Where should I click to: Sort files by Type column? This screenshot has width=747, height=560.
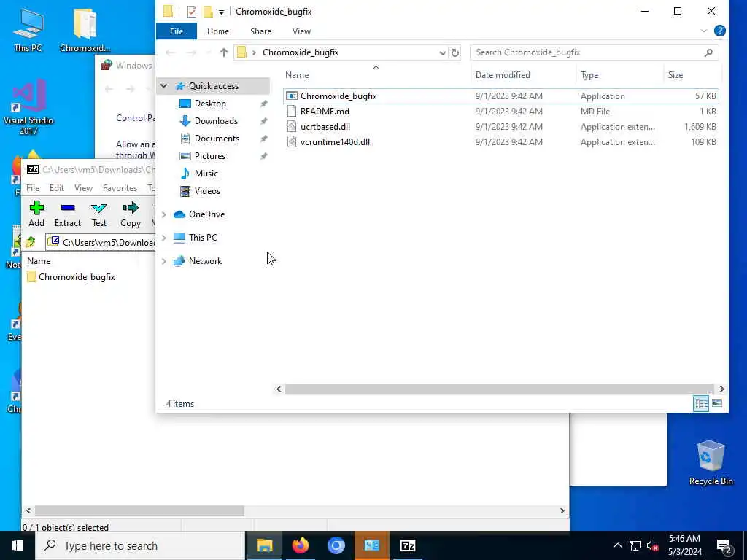619,75
